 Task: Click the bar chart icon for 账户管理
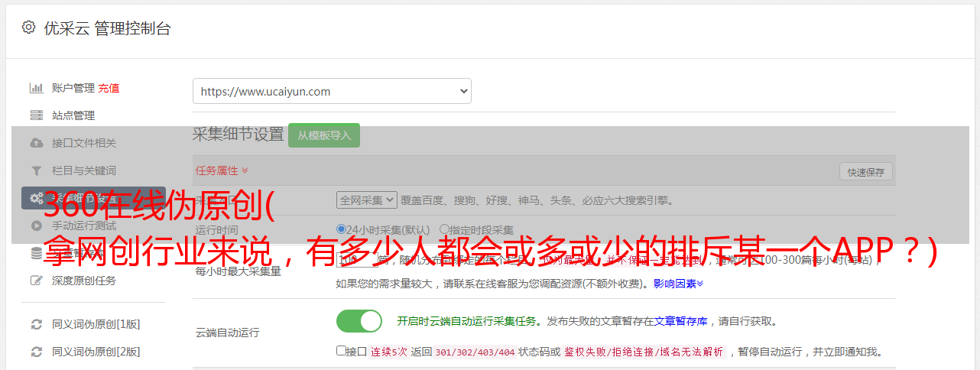(36, 88)
